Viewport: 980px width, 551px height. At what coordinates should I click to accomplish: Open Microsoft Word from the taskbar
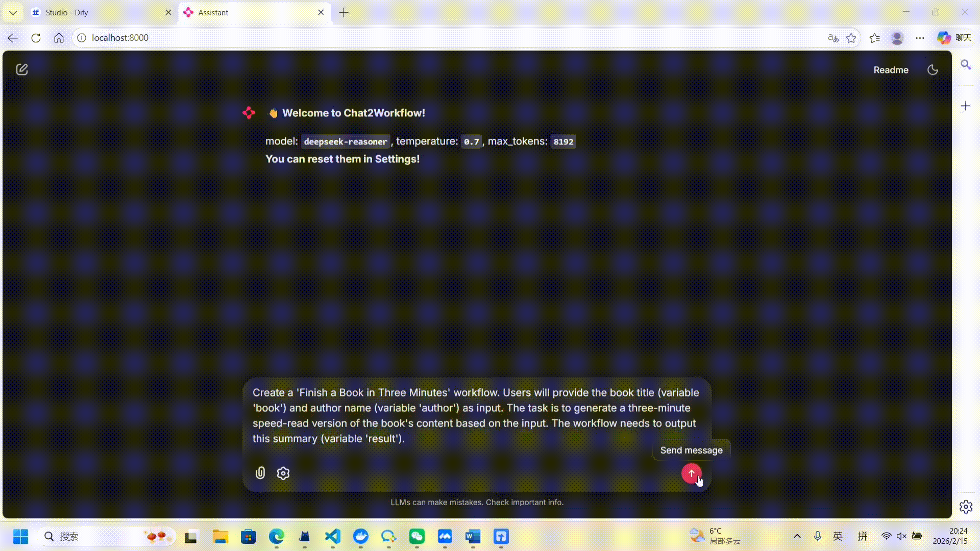pyautogui.click(x=473, y=536)
